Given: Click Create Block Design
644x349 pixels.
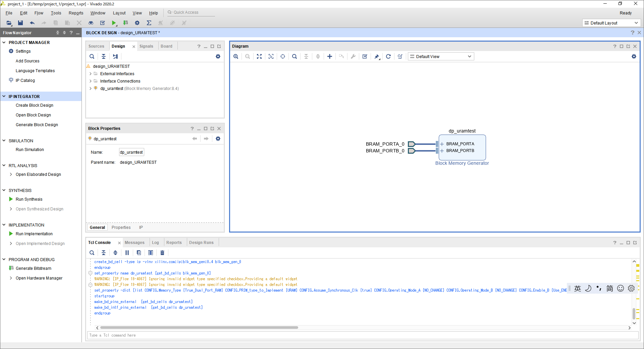Looking at the screenshot, I should pos(35,105).
